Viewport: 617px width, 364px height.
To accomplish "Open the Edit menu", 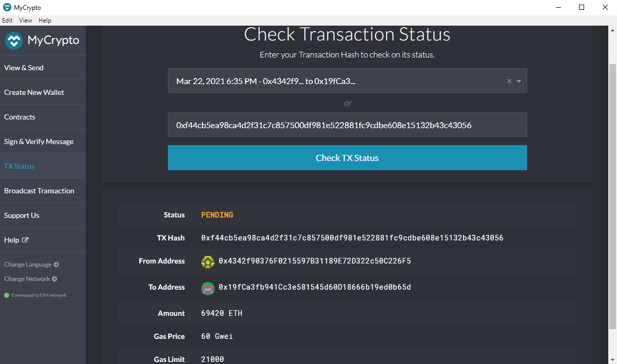I will [x=7, y=21].
